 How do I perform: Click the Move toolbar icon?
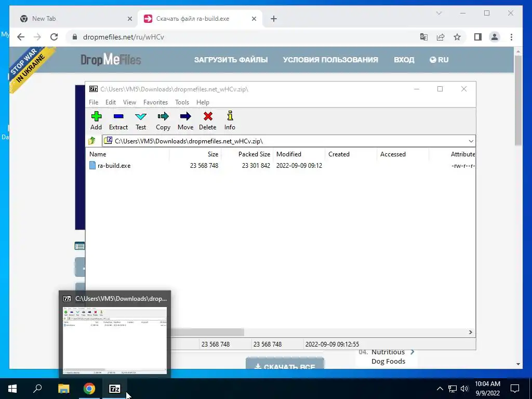[x=185, y=121]
